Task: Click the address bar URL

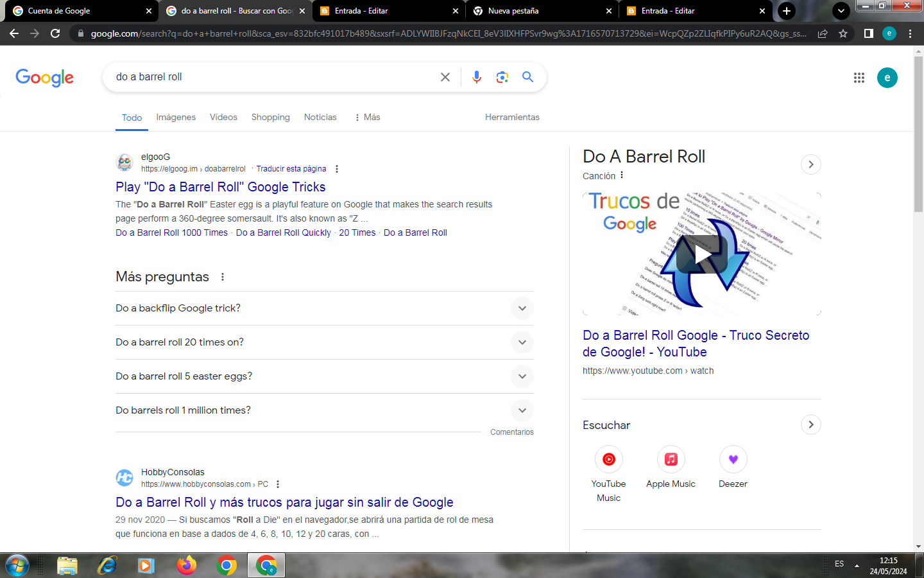Action: [449, 33]
